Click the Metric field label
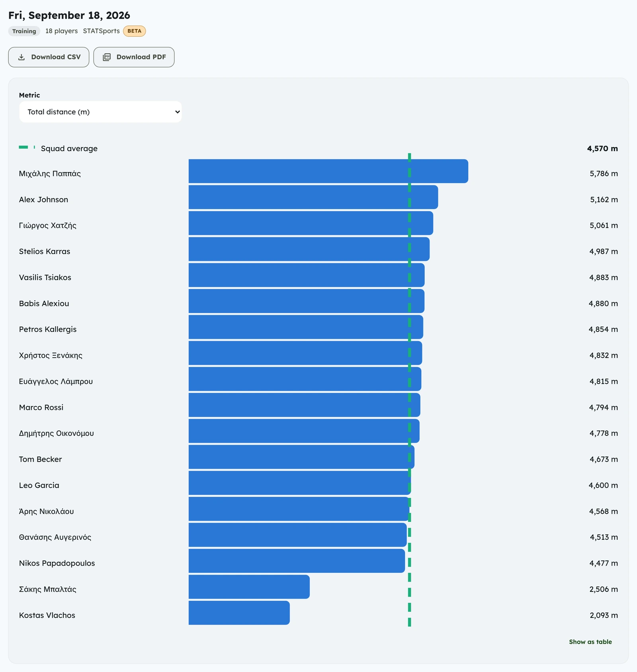The image size is (637, 672). tap(29, 95)
